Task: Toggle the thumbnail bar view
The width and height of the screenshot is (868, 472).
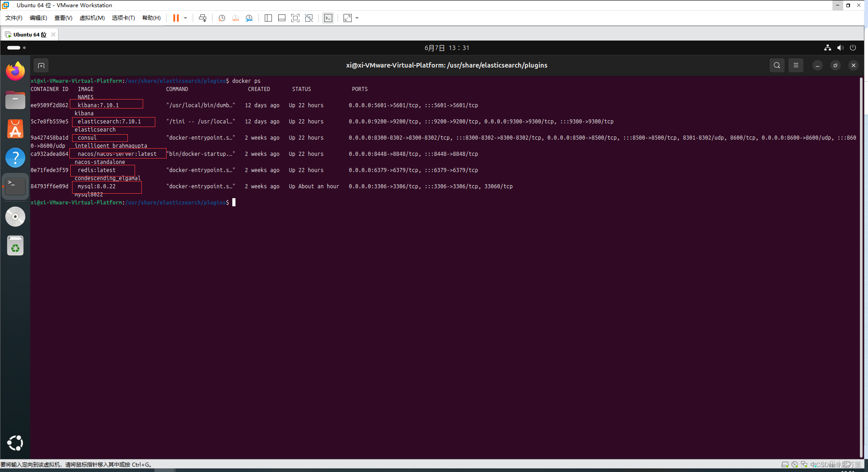Action: click(x=282, y=18)
